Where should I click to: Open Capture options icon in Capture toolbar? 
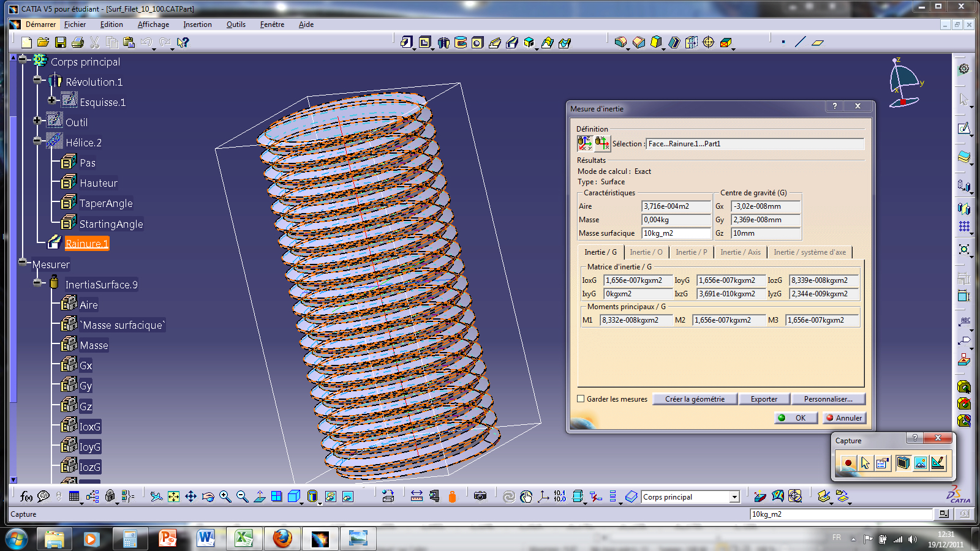883,463
